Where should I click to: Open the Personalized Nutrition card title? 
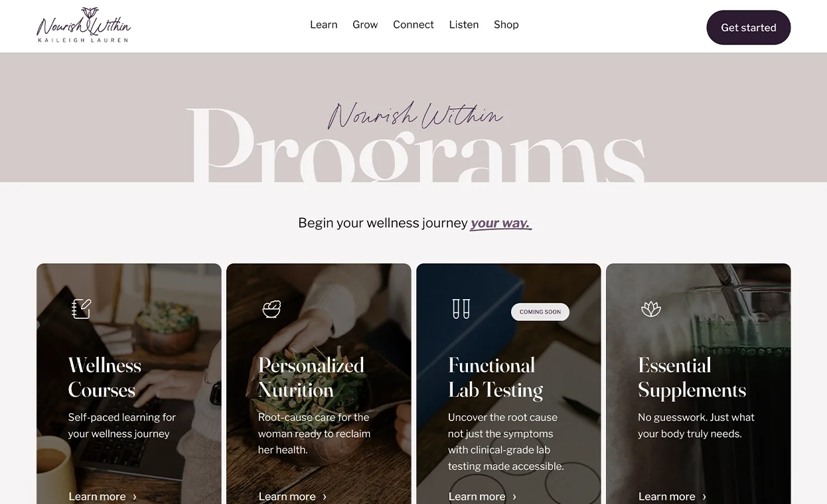click(x=311, y=377)
